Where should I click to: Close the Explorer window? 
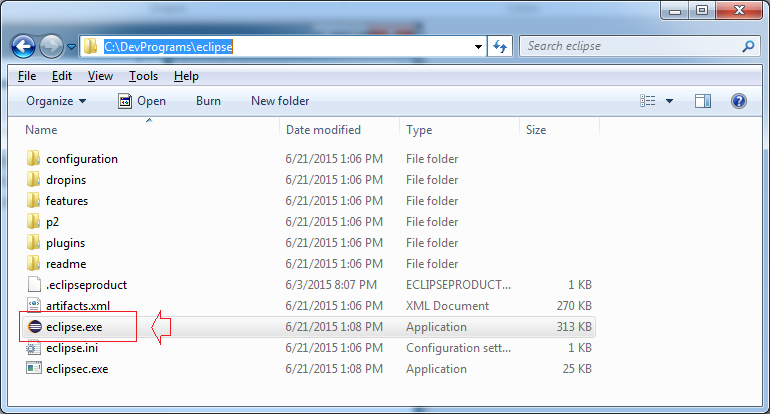(739, 10)
